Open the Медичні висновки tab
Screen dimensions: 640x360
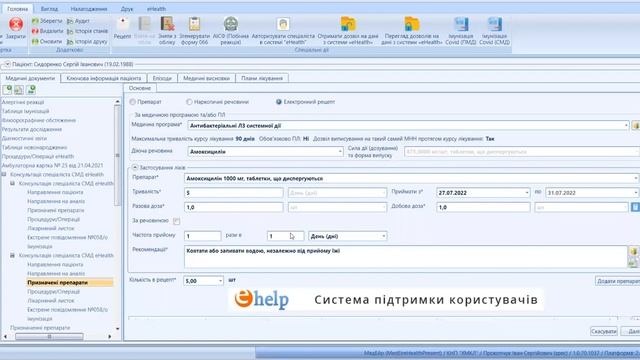(207, 78)
